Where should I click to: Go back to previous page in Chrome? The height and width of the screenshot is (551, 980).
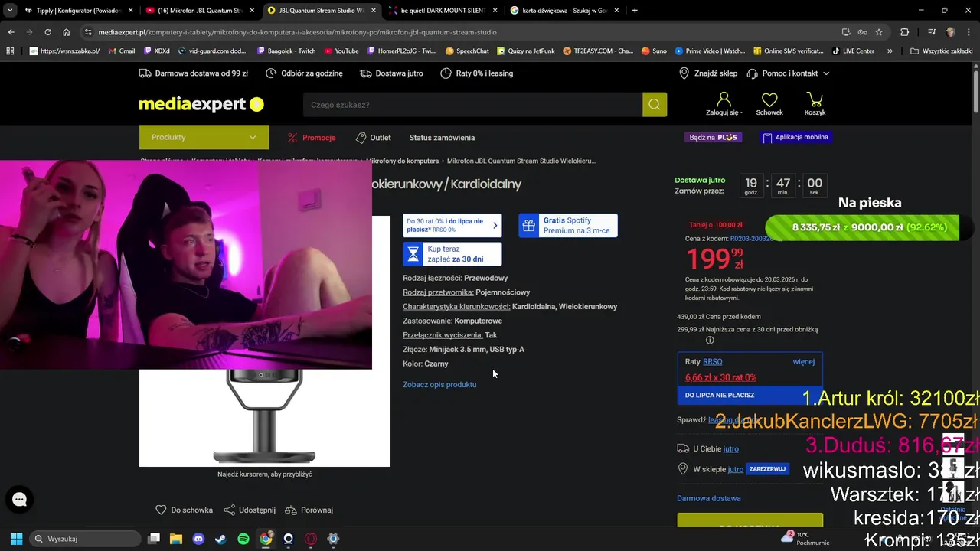click(11, 32)
